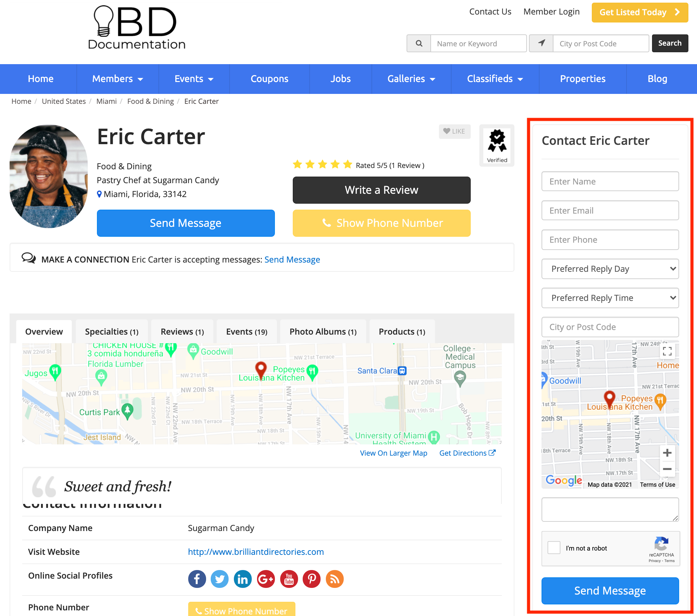Click the Write a Review button
Screen dimensions: 697x616
click(381, 190)
